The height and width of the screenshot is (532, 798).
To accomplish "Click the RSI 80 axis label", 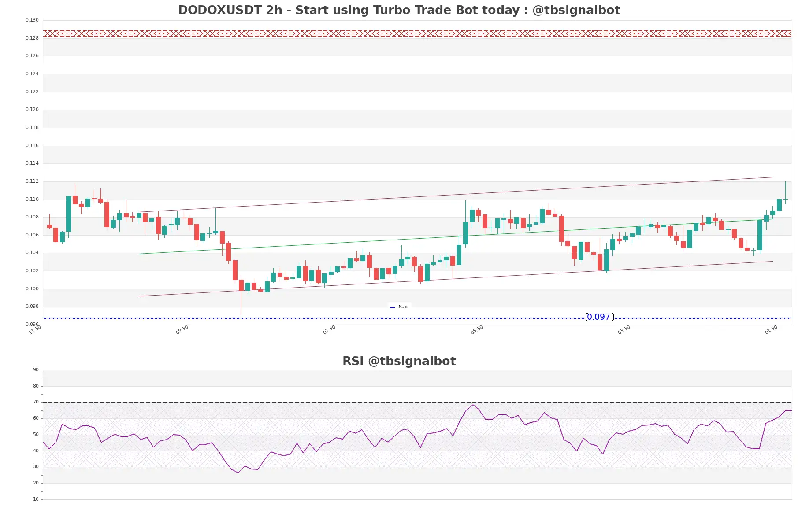I will pos(36,386).
